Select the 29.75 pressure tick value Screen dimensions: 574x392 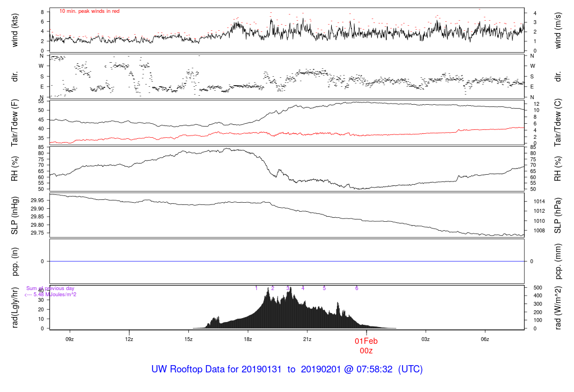38,233
